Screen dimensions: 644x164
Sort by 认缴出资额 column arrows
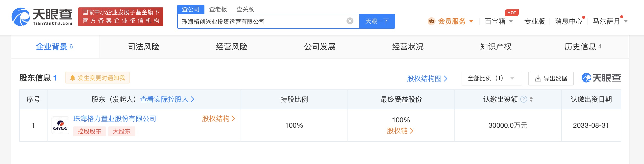[531, 99]
